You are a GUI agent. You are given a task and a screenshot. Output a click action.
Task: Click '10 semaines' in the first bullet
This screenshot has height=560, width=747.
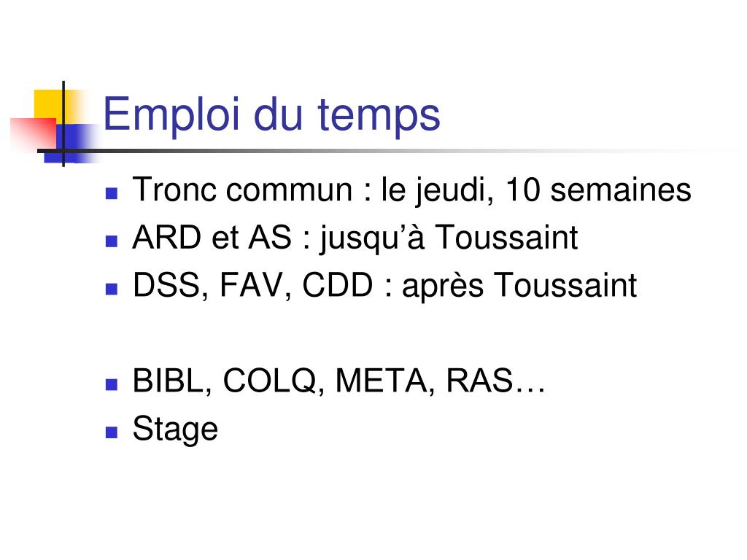point(598,190)
